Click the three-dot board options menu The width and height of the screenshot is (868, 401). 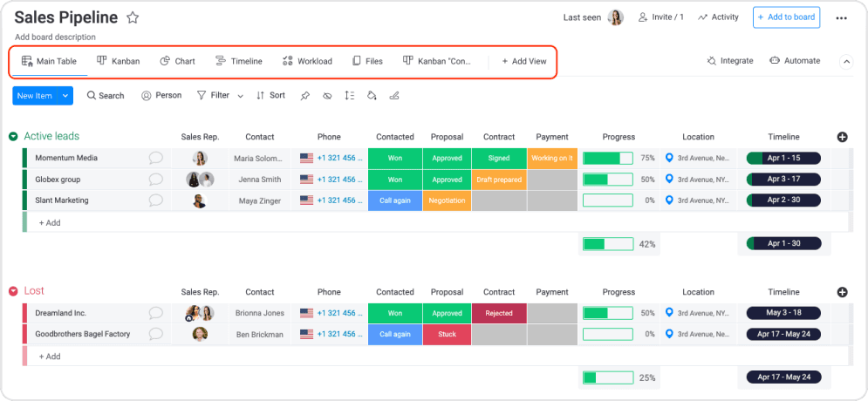[x=841, y=18]
